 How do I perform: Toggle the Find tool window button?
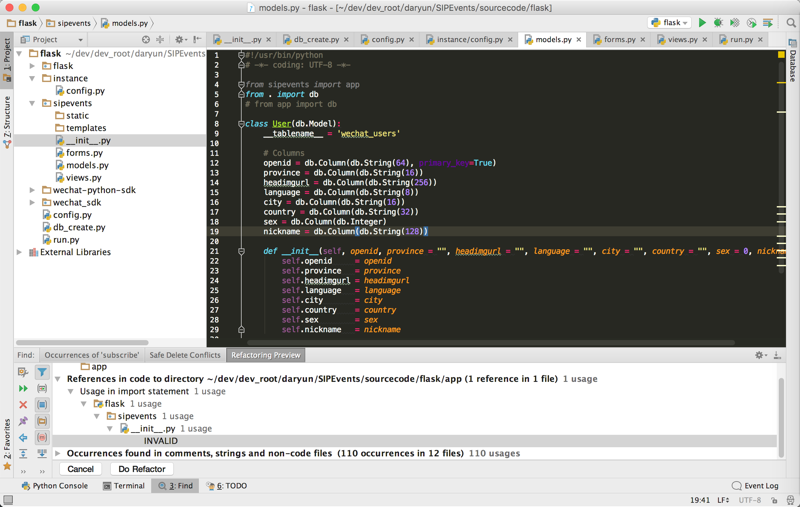point(175,486)
